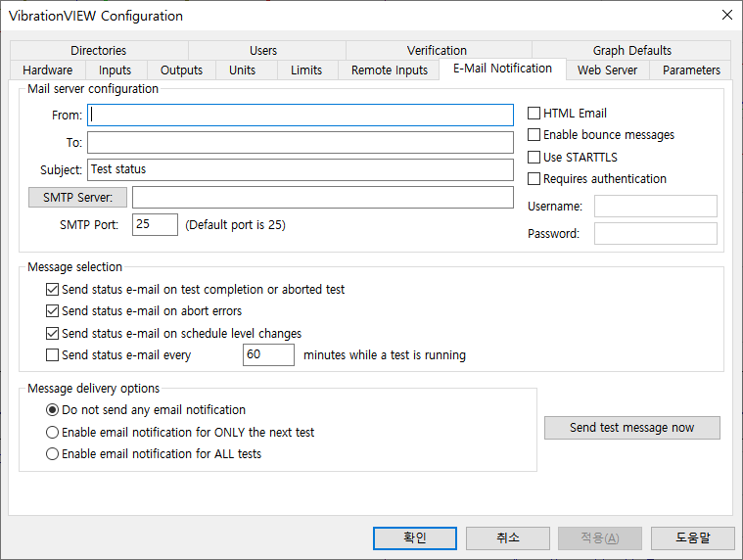Open the Outputs tab
Image resolution: width=743 pixels, height=560 pixels.
(181, 70)
